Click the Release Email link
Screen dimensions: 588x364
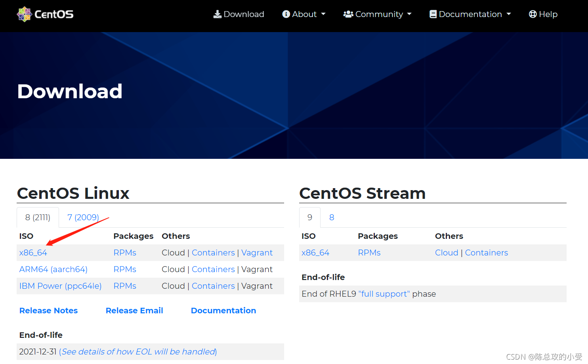[134, 311]
